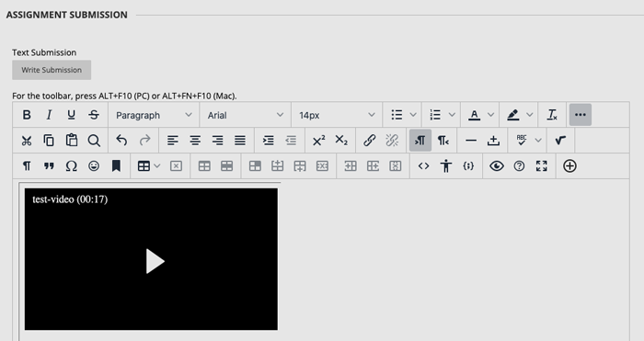Screen dimensions: 644x341
Task: Decrease paragraph indent
Action: [x=291, y=141]
